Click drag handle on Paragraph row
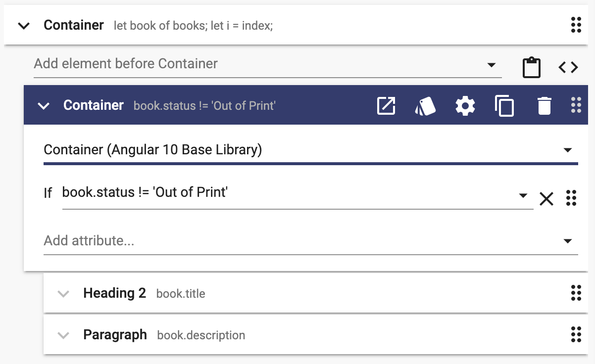 pos(576,334)
